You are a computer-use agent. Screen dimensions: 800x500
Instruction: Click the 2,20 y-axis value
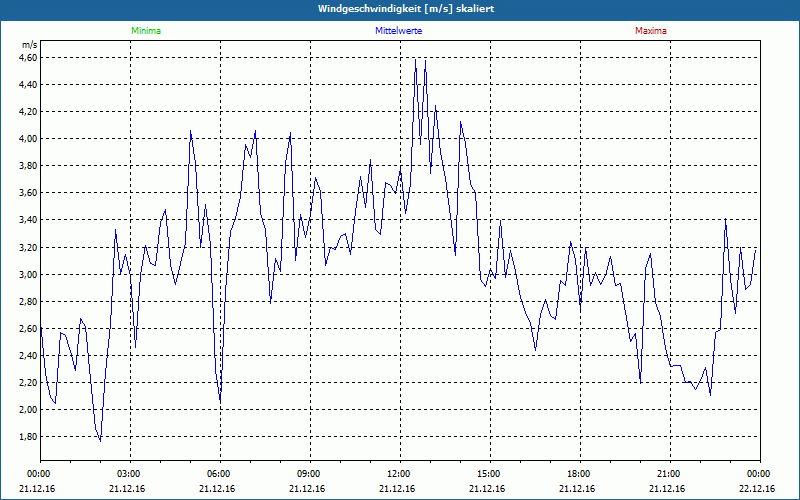(x=29, y=383)
